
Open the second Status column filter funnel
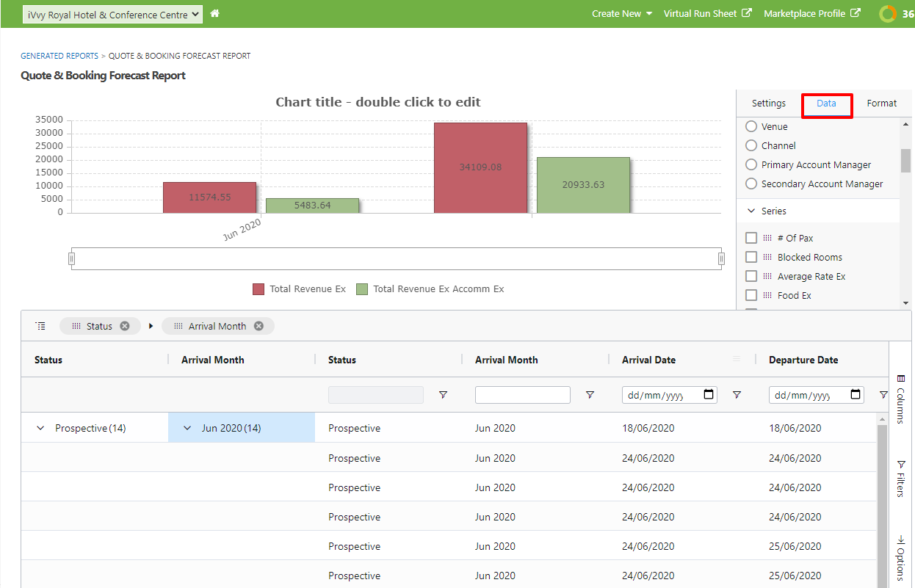click(443, 395)
